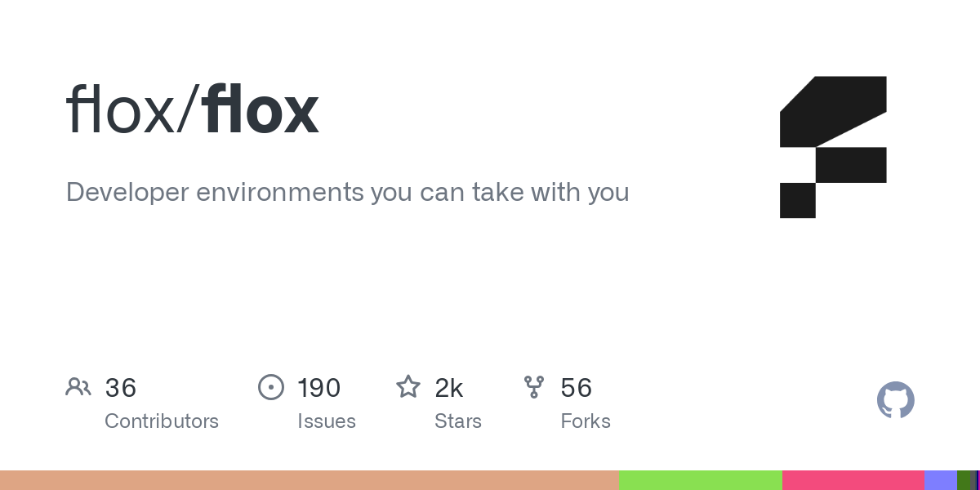Select the Contributors label
The height and width of the screenshot is (490, 980).
162,421
